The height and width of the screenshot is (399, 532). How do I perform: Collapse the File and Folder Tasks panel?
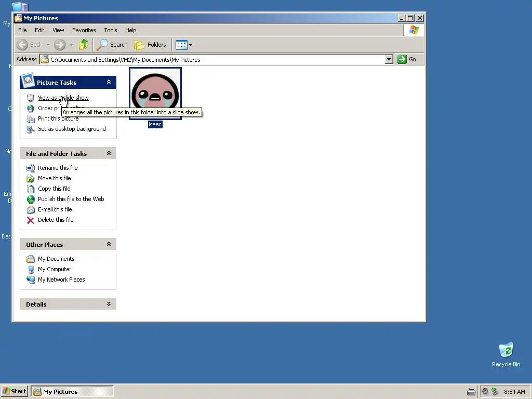(109, 153)
